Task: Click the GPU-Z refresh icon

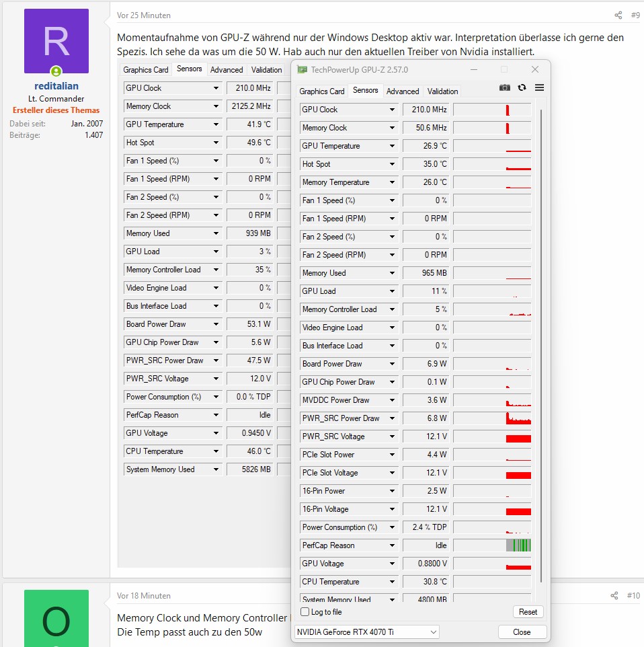Action: point(522,87)
